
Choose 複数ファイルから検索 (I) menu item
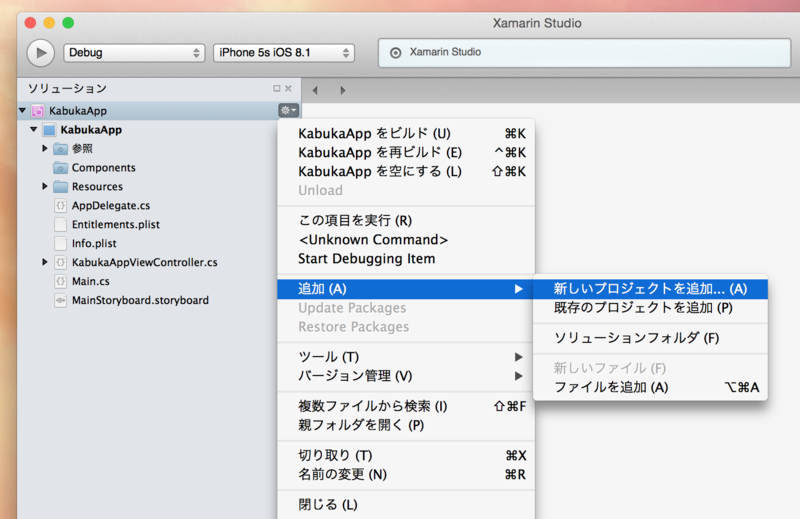coord(406,406)
